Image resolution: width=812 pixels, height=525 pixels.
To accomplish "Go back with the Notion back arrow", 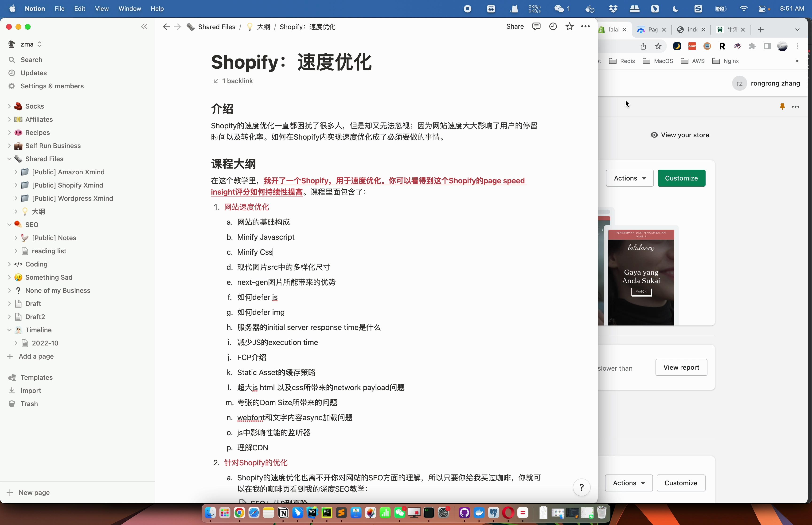I will [x=166, y=27].
